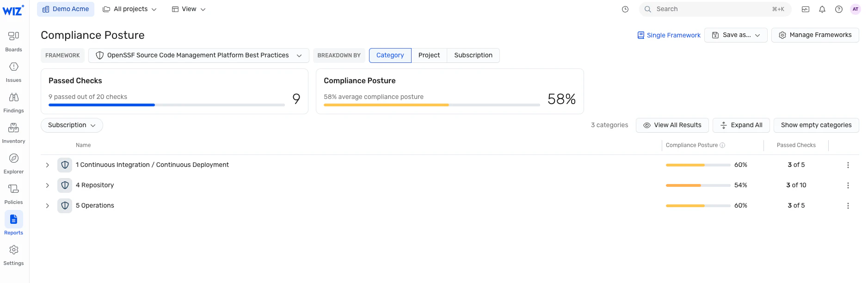
Task: Switch breakdown to Subscription
Action: coord(473,55)
